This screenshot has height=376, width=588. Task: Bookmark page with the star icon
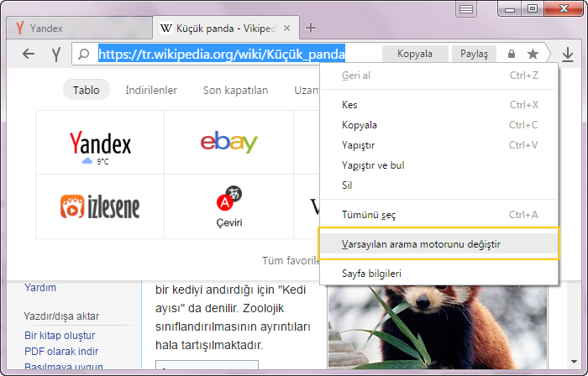coord(533,54)
